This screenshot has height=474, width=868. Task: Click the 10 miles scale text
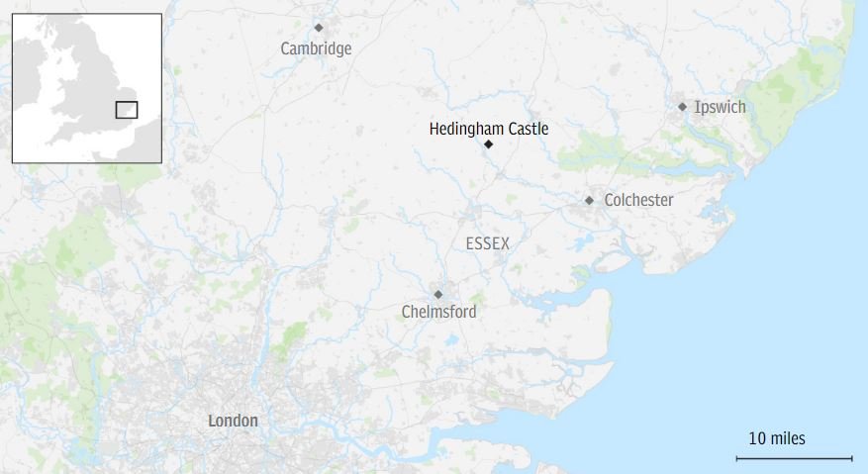pyautogui.click(x=777, y=438)
